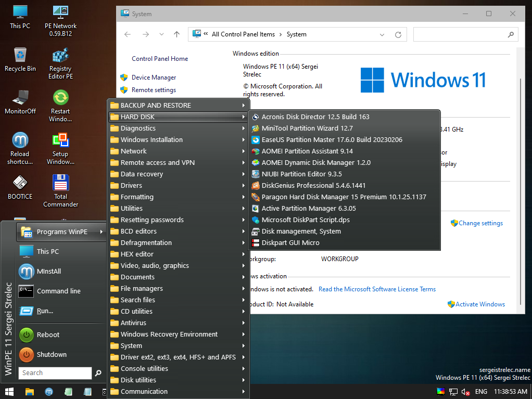Open Device Manager link
Image resolution: width=532 pixels, height=399 pixels.
[154, 78]
